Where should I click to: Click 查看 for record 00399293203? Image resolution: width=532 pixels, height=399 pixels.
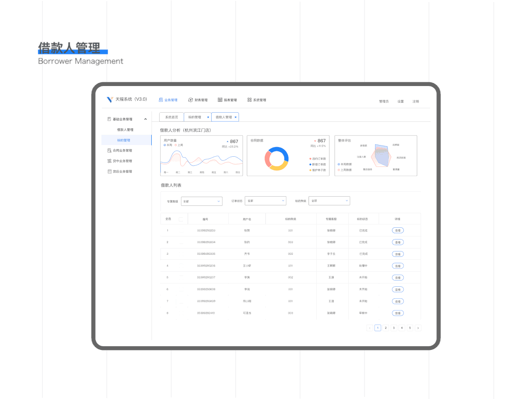[398, 230]
